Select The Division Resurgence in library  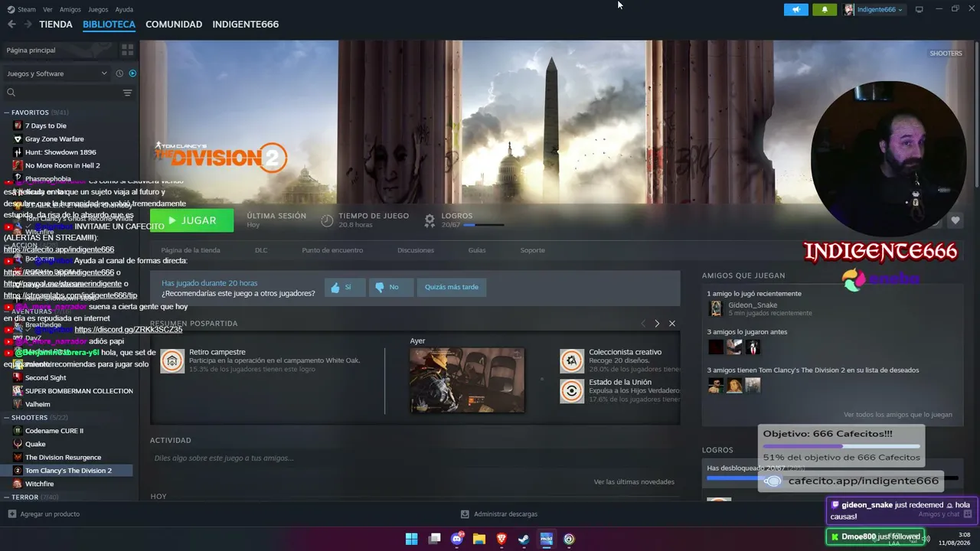coord(63,458)
